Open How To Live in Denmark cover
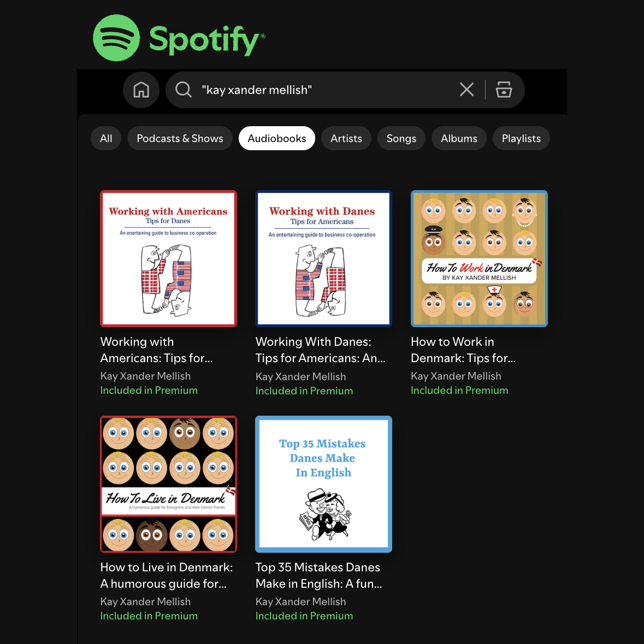The width and height of the screenshot is (644, 644). point(168,485)
